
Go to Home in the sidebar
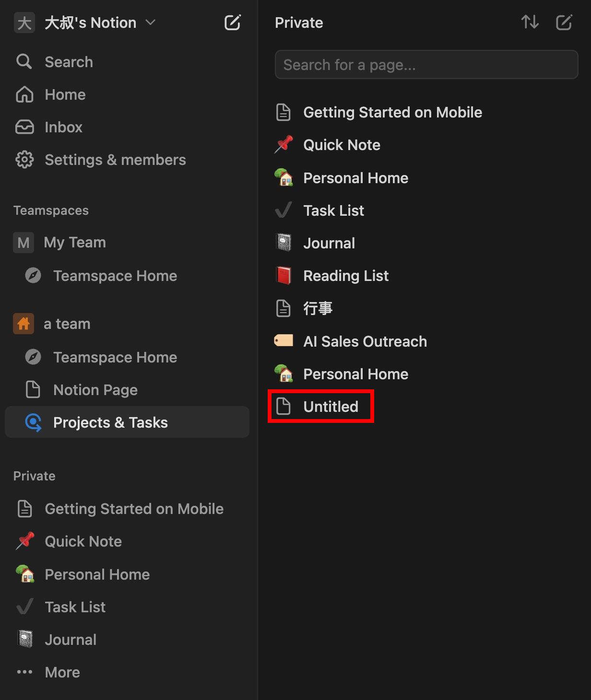point(65,94)
